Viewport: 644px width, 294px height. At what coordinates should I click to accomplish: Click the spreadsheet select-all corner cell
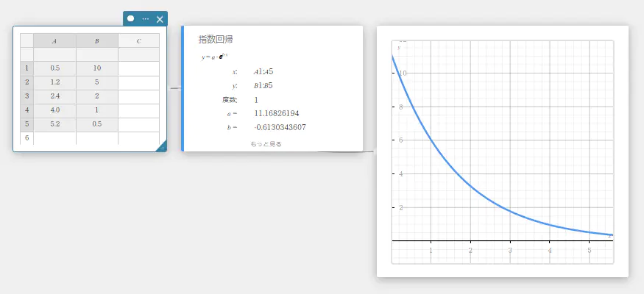(x=26, y=41)
